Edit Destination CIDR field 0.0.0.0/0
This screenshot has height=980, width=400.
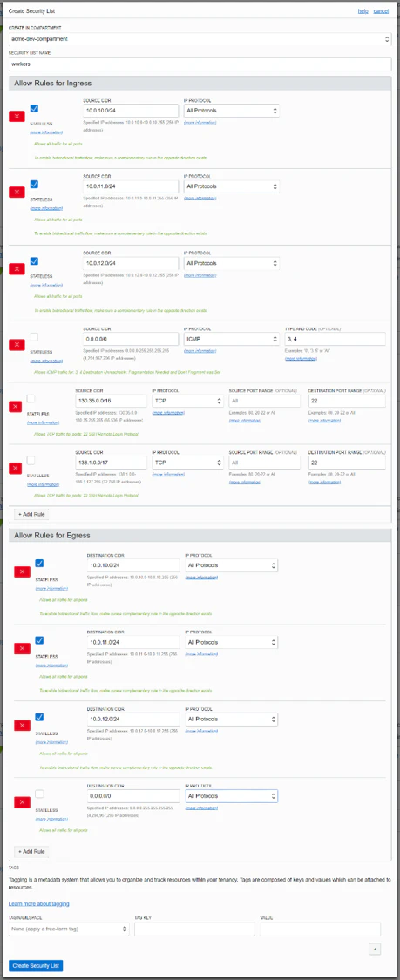[x=133, y=796]
